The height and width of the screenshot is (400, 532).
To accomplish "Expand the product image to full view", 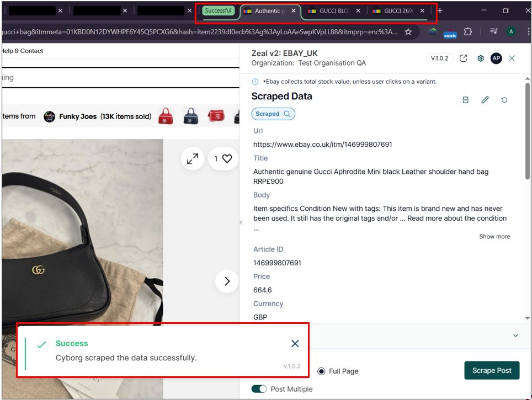I will pyautogui.click(x=193, y=159).
